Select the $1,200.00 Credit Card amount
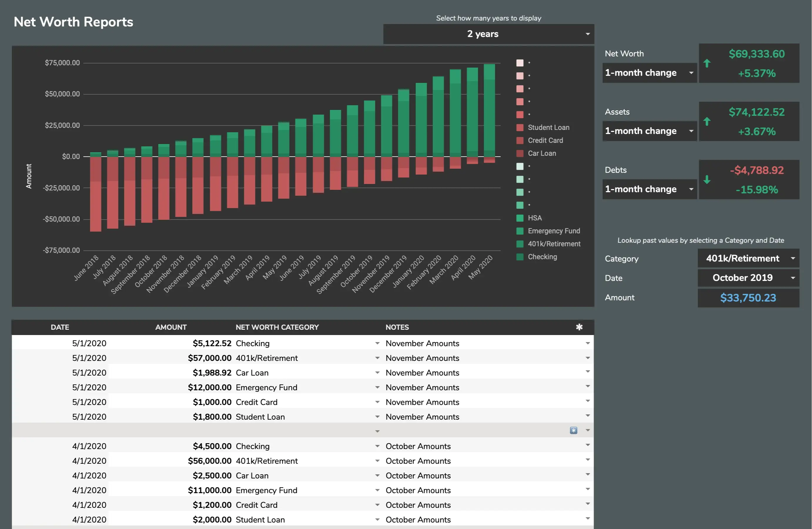This screenshot has height=529, width=812. [x=212, y=505]
